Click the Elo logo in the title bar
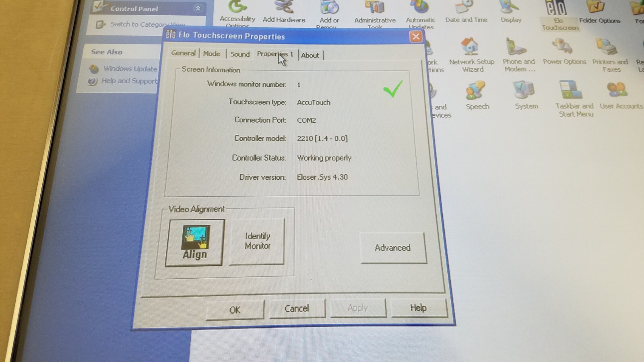The image size is (644, 362). (171, 35)
